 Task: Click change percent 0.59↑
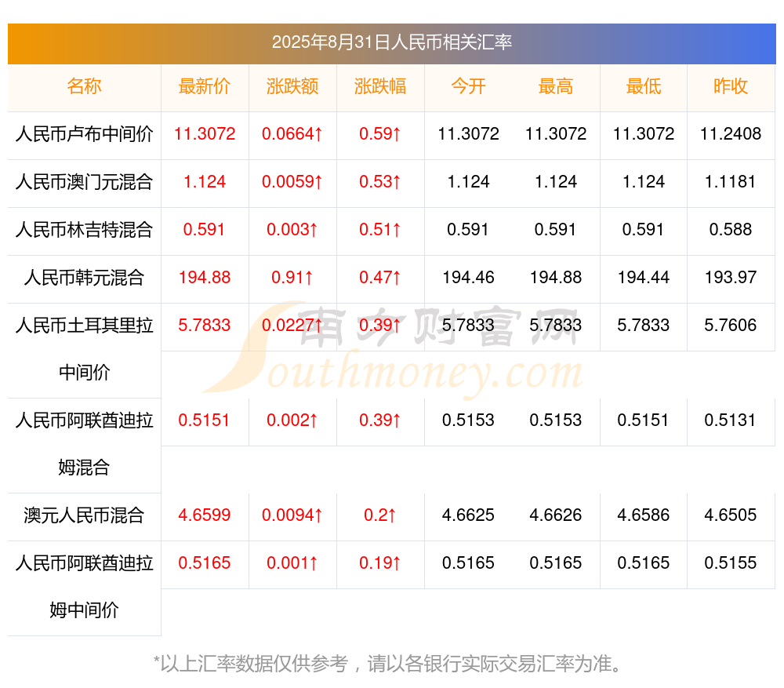[380, 133]
